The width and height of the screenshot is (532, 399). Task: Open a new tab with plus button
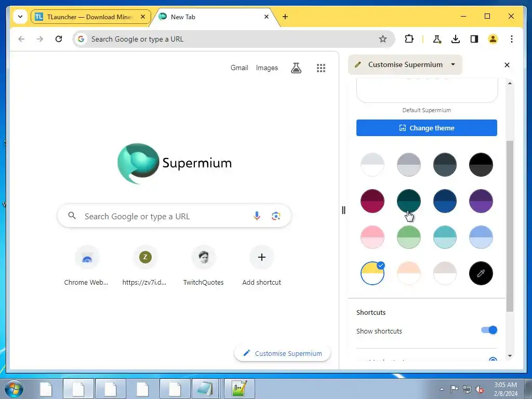click(285, 17)
